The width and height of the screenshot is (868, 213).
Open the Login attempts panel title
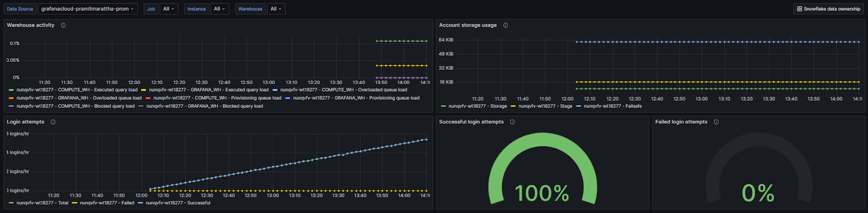pyautogui.click(x=25, y=122)
